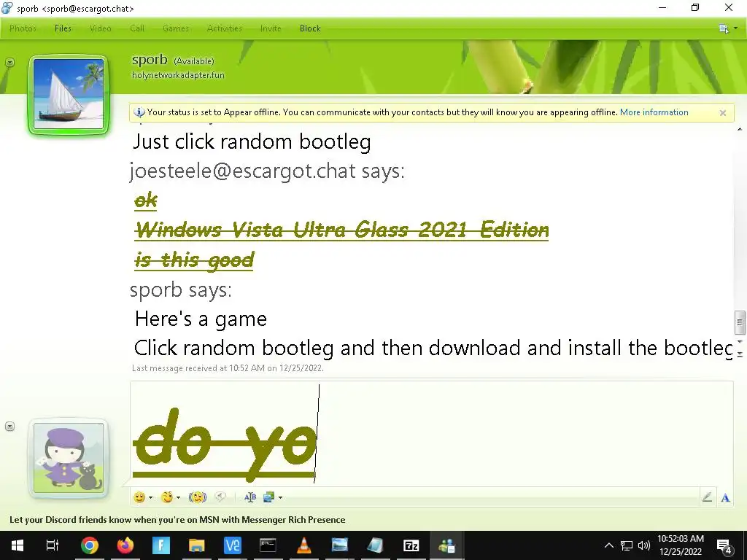Open Task View on the taskbar
The height and width of the screenshot is (560, 747).
(53, 545)
